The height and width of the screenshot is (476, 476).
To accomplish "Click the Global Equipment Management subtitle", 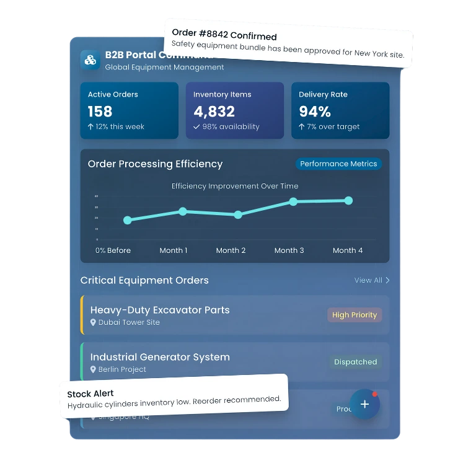I will coord(164,67).
